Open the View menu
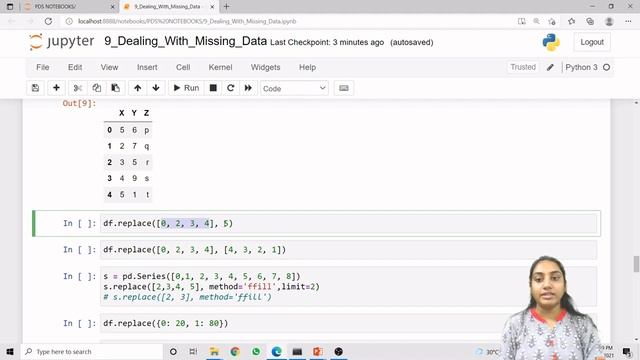This screenshot has height=360, width=640. pos(109,67)
